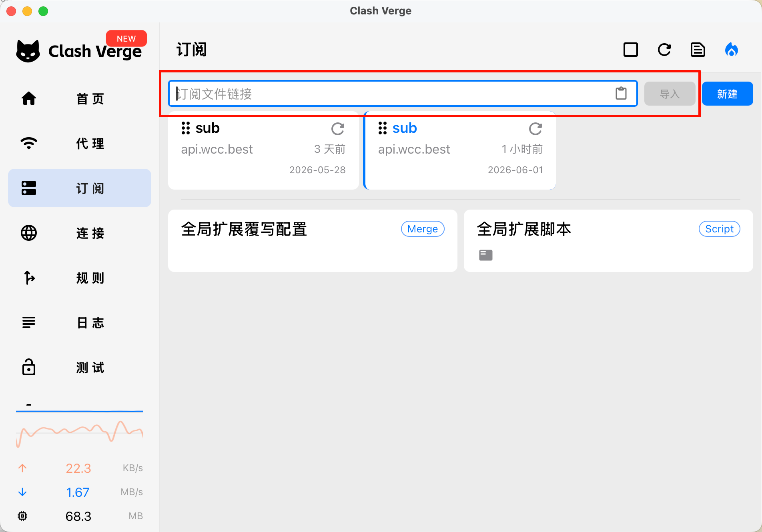Click the upload arrow icon
The image size is (762, 532).
coord(22,468)
